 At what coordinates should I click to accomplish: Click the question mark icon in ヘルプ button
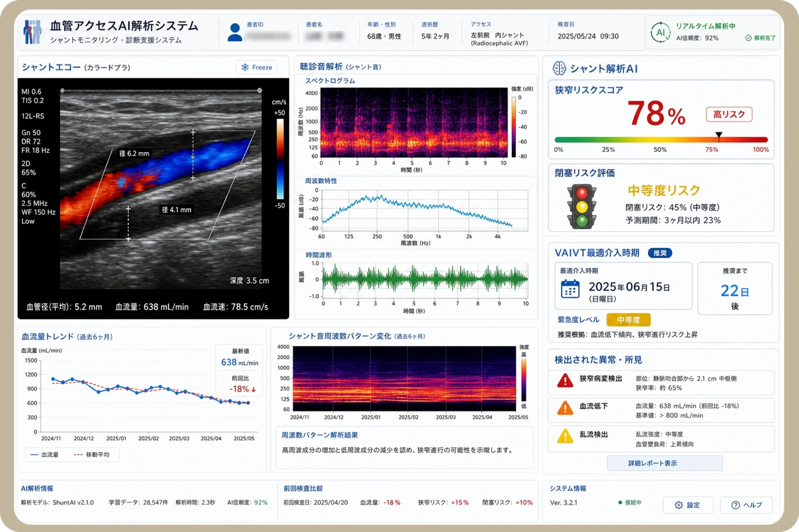coord(735,505)
